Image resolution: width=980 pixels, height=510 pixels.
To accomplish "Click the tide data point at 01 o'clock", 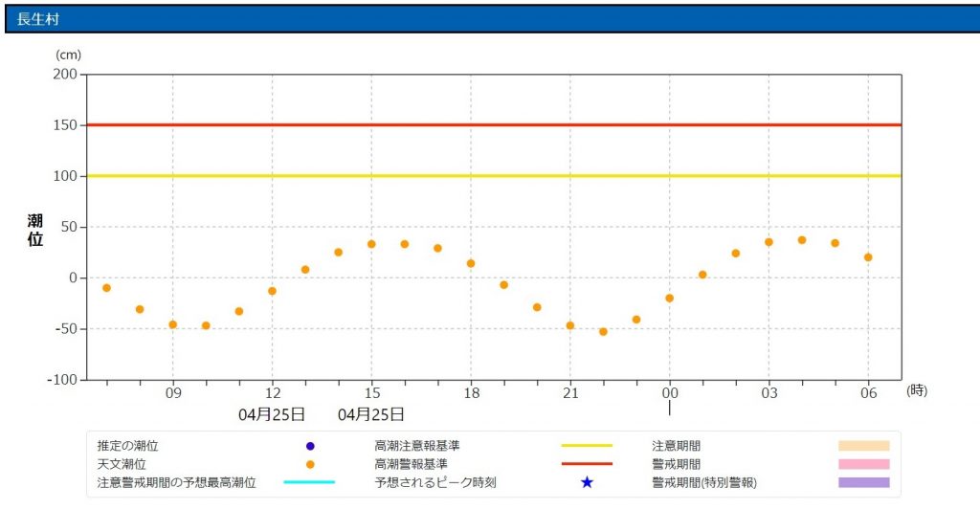I will [702, 275].
